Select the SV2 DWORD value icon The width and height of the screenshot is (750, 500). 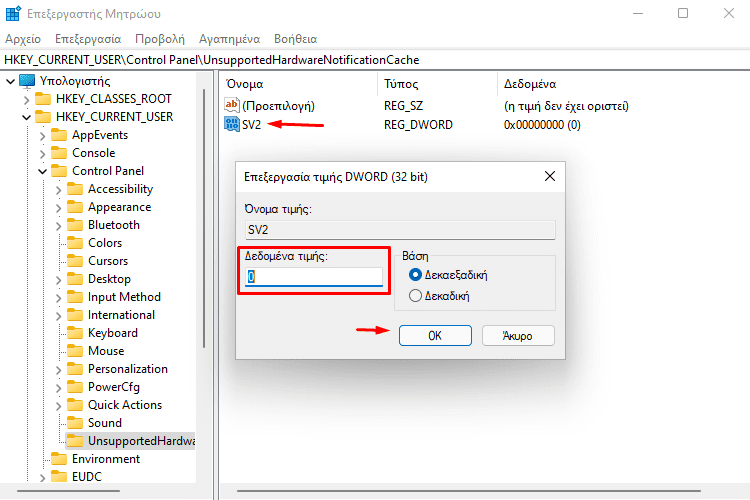point(232,124)
